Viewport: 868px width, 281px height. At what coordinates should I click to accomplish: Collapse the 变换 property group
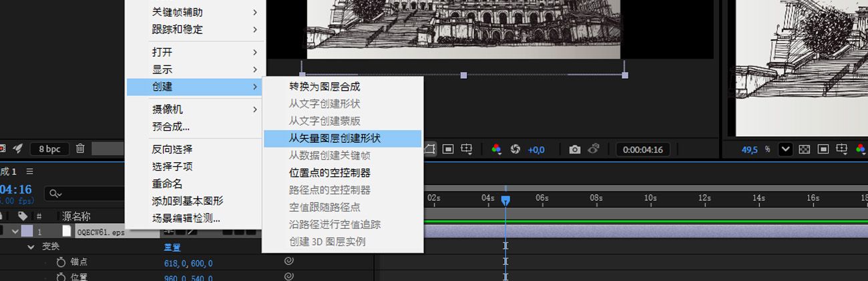click(x=31, y=247)
